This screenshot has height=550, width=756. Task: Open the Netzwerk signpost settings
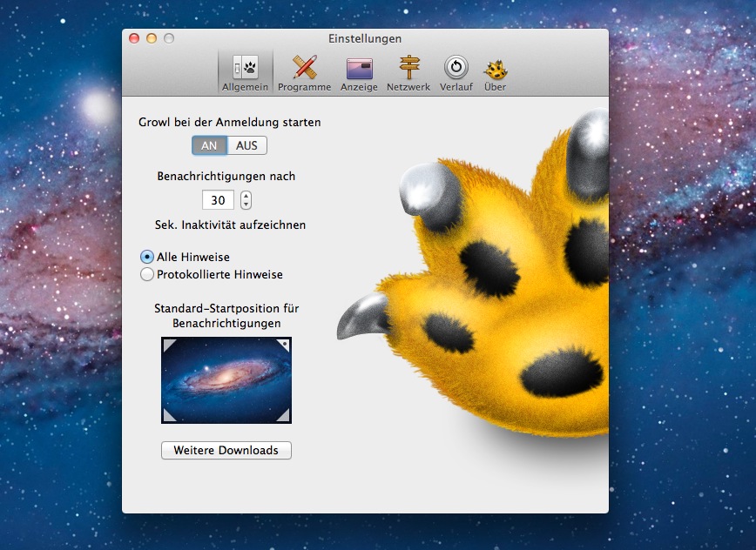(x=408, y=73)
